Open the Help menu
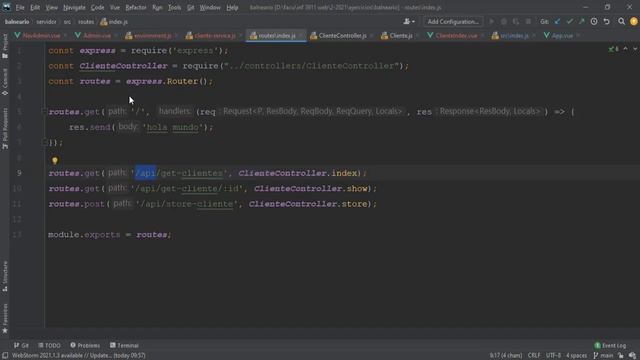This screenshot has width=640, height=360. 232,7
